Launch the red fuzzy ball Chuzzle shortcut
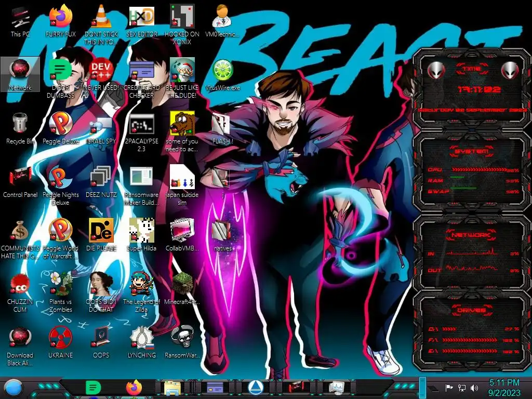The width and height of the screenshot is (532, 399). point(20,292)
